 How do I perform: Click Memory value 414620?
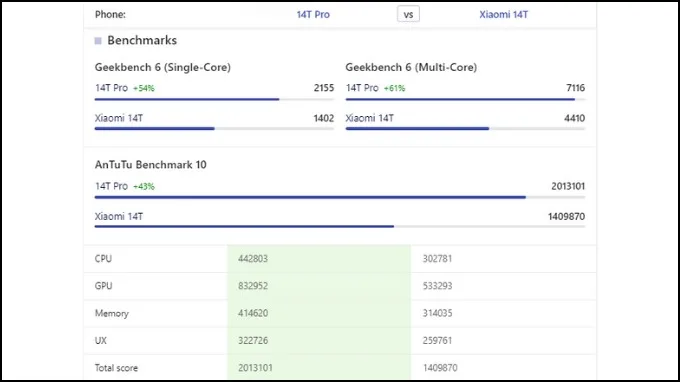tap(253, 313)
